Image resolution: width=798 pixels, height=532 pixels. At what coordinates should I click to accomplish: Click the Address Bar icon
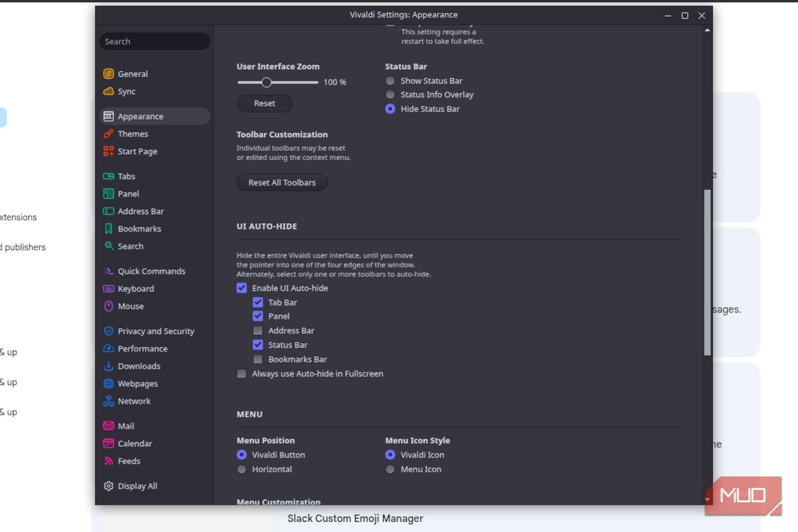pos(108,211)
